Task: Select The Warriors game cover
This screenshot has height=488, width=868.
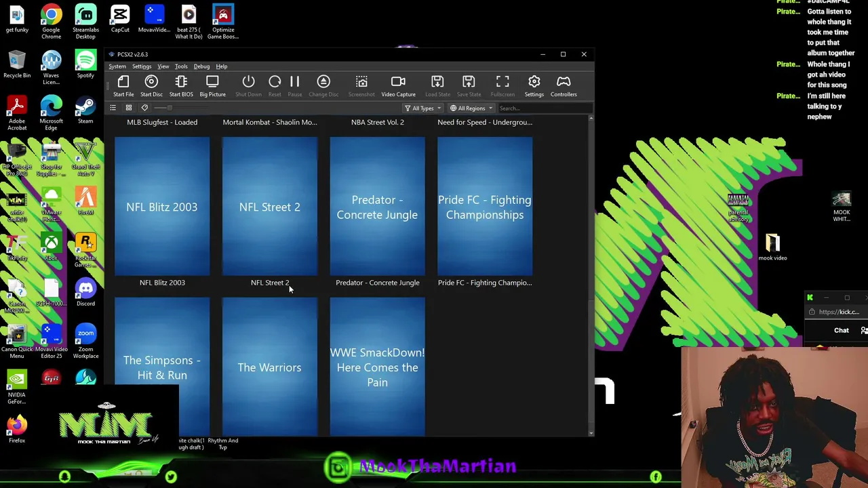Action: pyautogui.click(x=270, y=366)
